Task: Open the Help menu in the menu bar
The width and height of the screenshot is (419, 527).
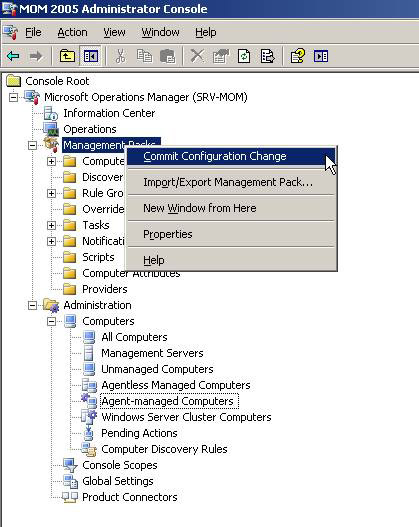Action: coord(206,32)
